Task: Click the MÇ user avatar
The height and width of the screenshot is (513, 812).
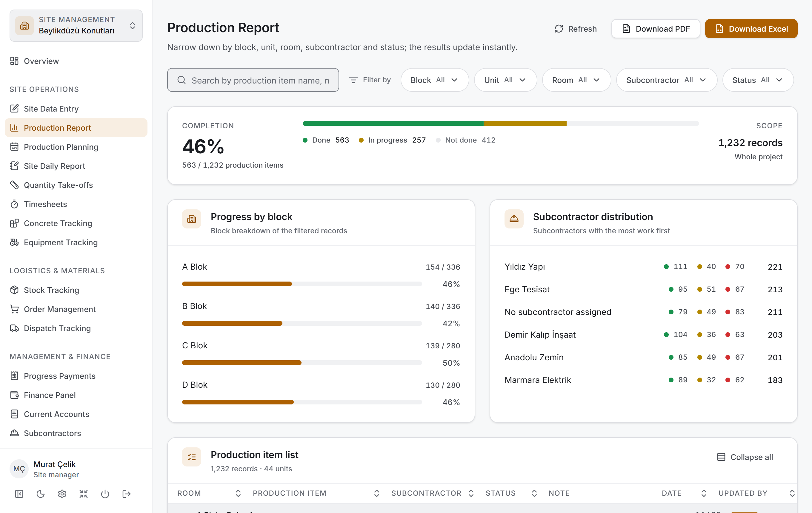Action: tap(19, 469)
